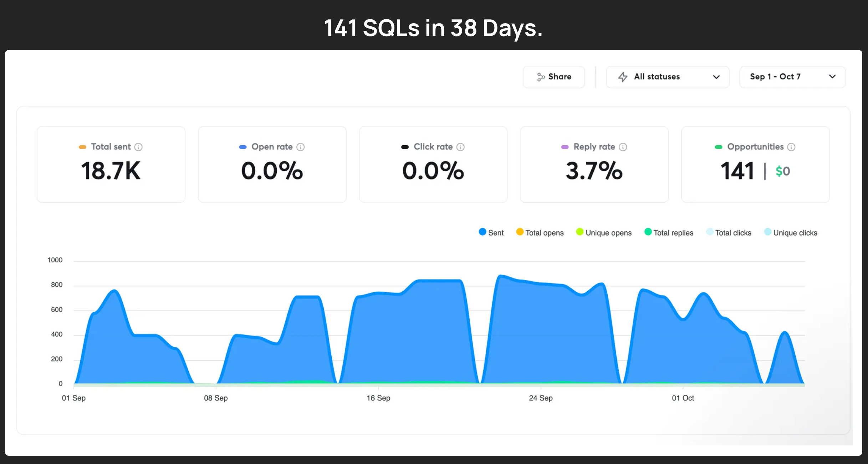The width and height of the screenshot is (868, 464).
Task: Click the 24 Sep axis marker
Action: tap(541, 398)
